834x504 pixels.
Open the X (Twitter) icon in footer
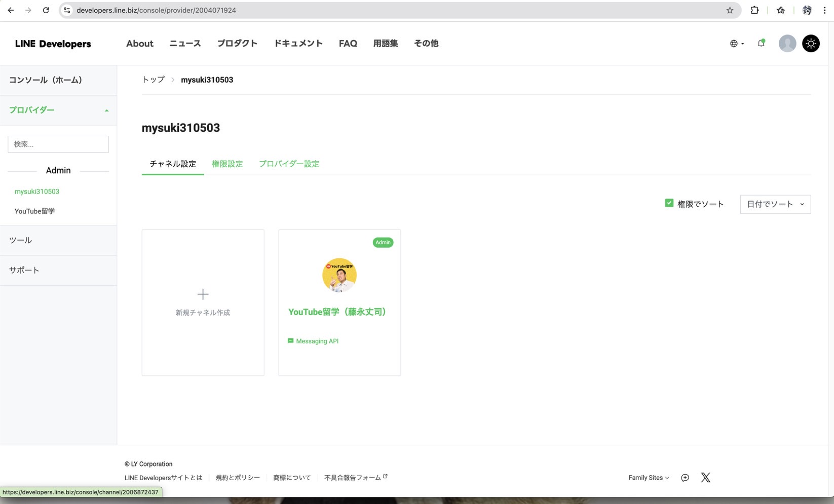click(705, 478)
